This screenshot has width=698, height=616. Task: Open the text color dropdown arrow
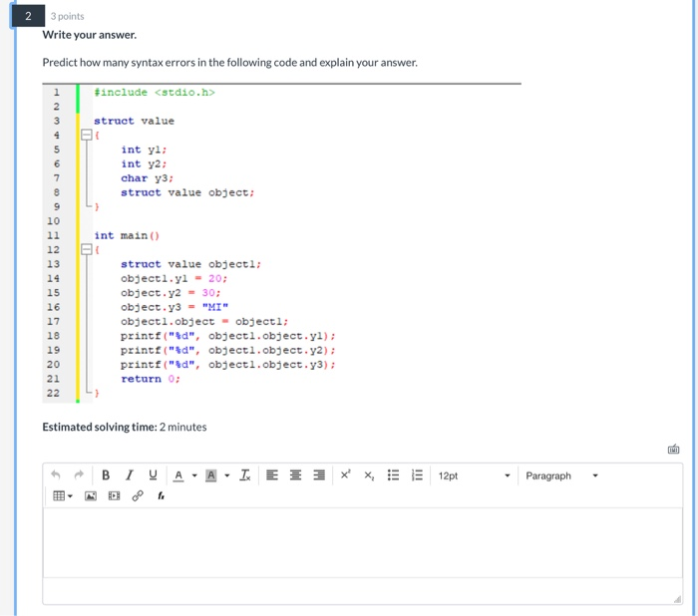click(x=194, y=475)
